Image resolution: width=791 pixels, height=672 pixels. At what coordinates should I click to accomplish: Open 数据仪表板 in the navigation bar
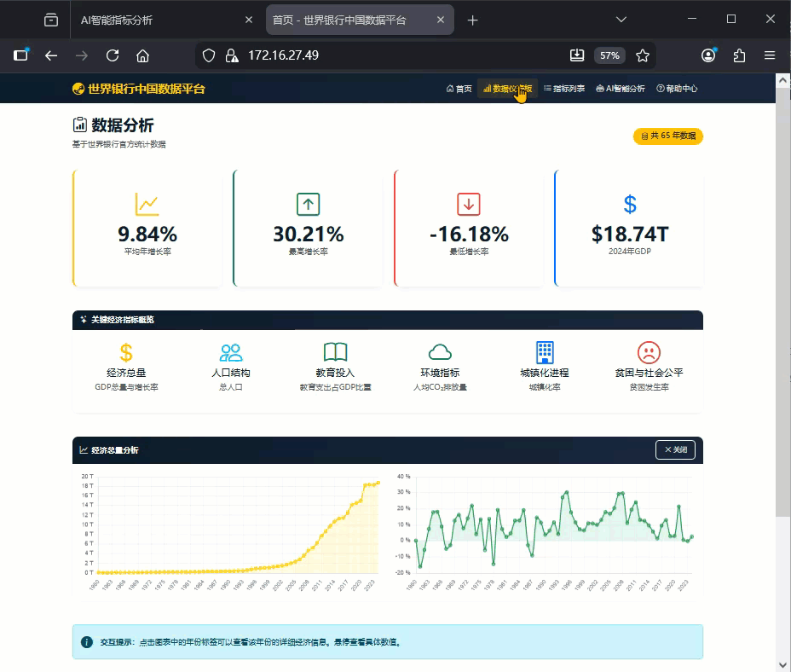coord(507,89)
